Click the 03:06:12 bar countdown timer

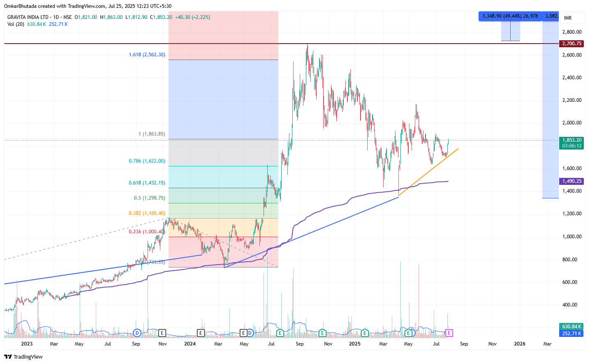(571, 146)
